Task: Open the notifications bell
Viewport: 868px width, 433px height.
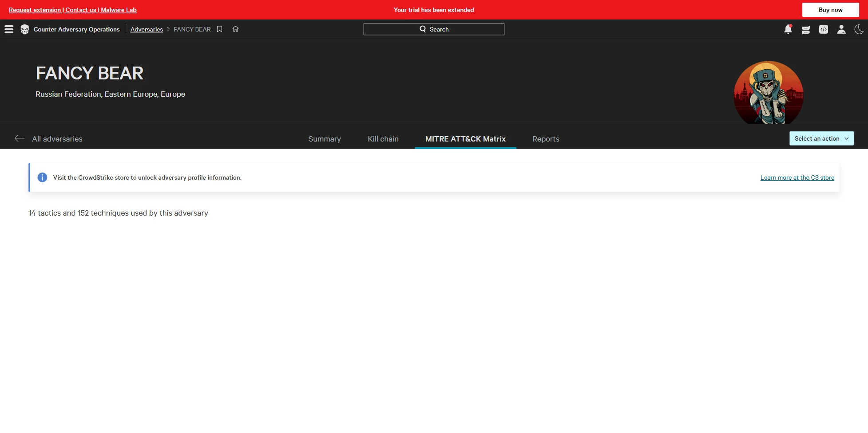Action: (x=788, y=29)
